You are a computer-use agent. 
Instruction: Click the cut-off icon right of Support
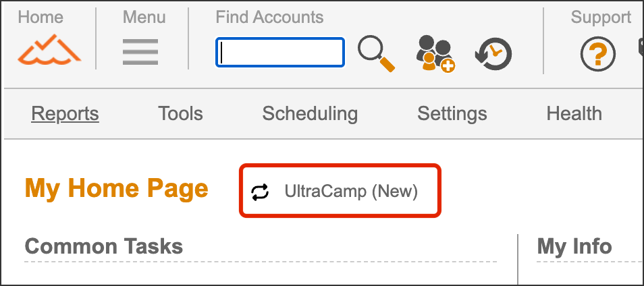click(640, 49)
